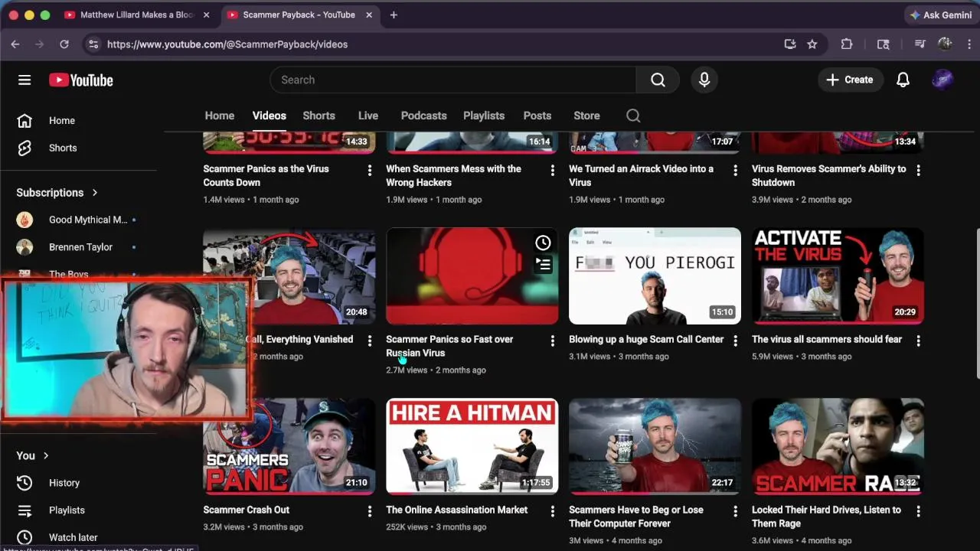Viewport: 980px width, 551px height.
Task: Open the account avatar menu
Action: coord(942,80)
